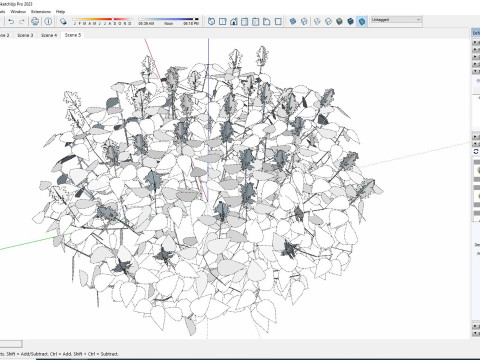Open the Help menu
This screenshot has width=480, height=360.
coord(60,12)
